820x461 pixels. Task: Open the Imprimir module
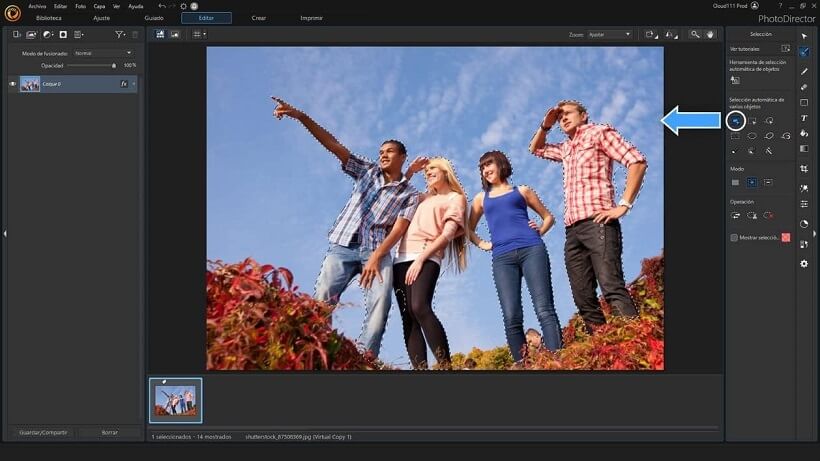coord(311,18)
